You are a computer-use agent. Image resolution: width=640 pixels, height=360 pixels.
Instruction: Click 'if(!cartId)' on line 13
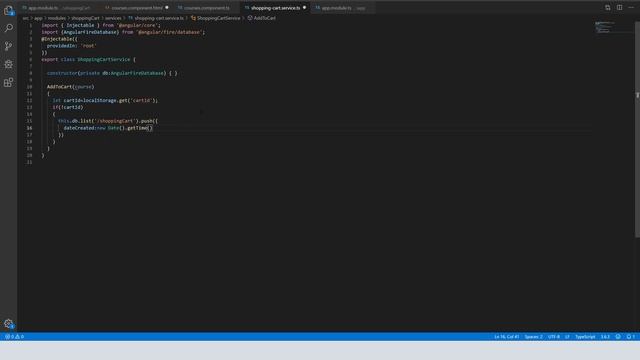(x=68, y=107)
